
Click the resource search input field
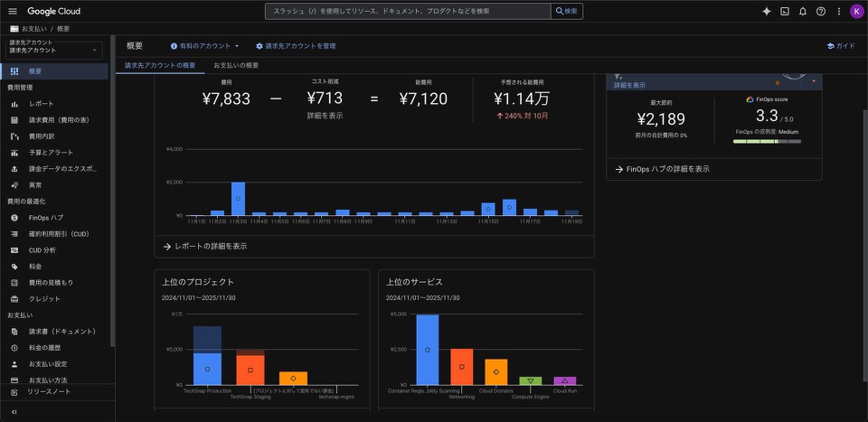coord(407,11)
